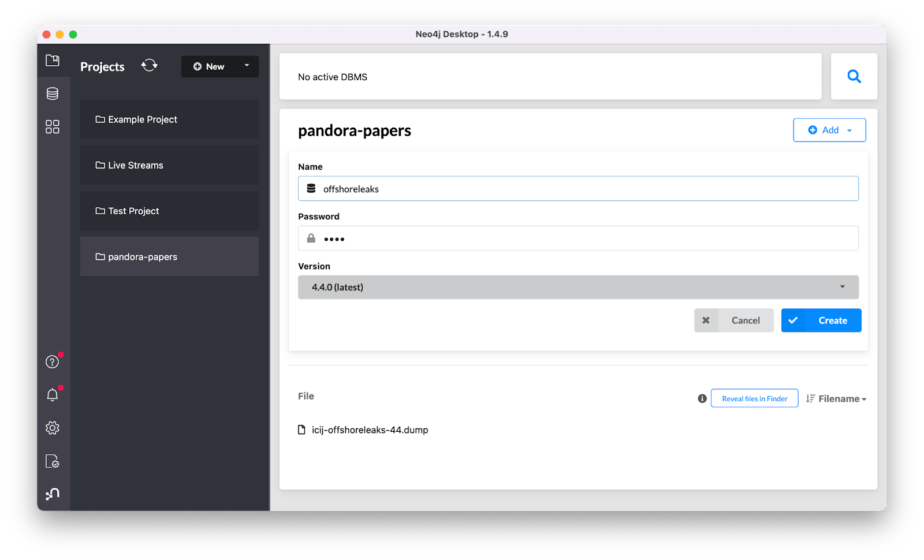Image resolution: width=924 pixels, height=560 pixels.
Task: Click the lock icon in Password field
Action: tap(311, 238)
